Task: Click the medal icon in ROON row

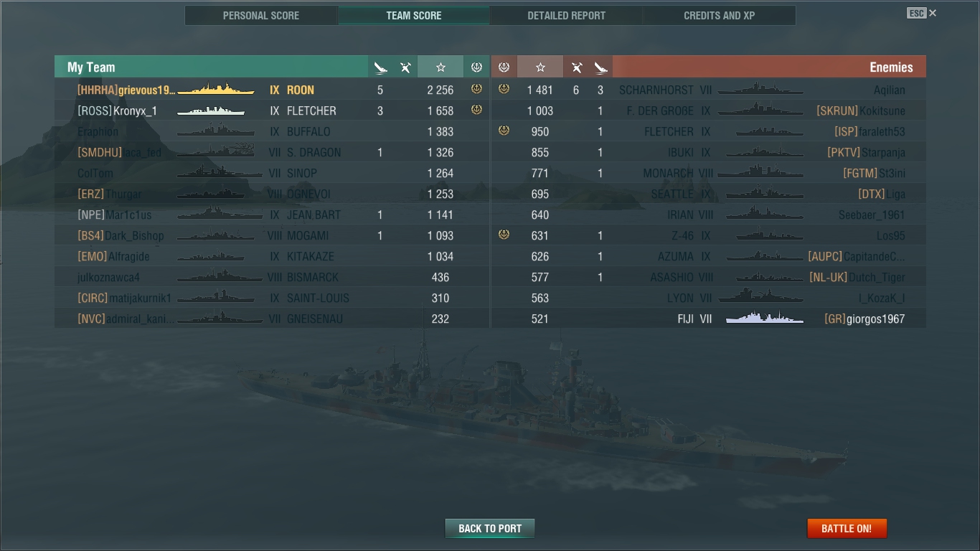Action: 476,89
